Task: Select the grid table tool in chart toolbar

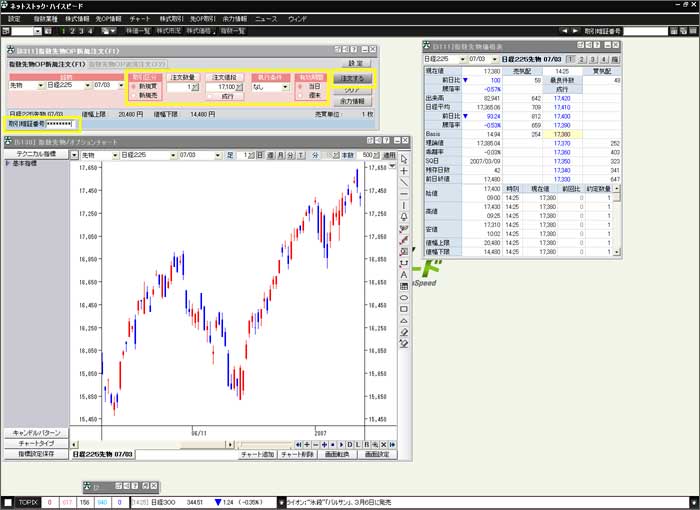Action: pyautogui.click(x=404, y=286)
